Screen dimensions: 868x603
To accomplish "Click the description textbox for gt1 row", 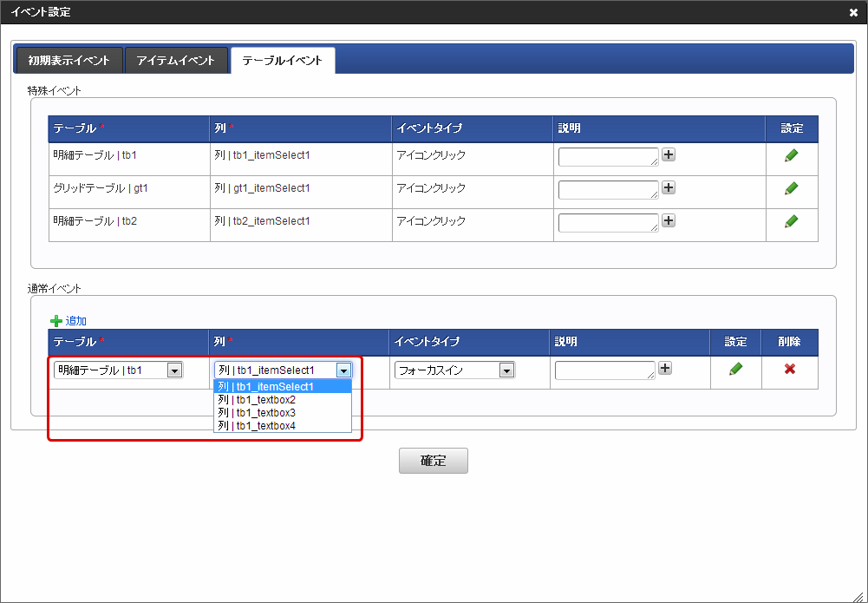I will tap(608, 189).
